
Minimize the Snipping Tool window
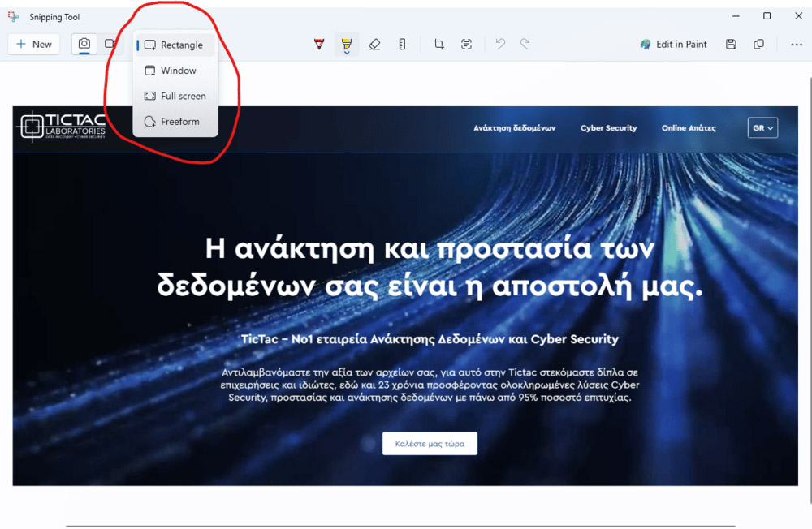click(x=736, y=16)
